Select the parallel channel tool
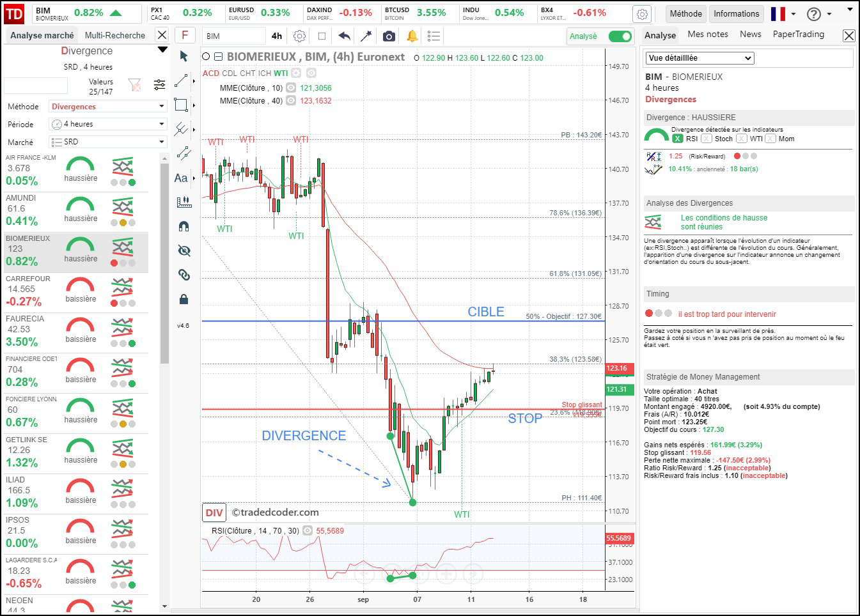 [x=184, y=153]
